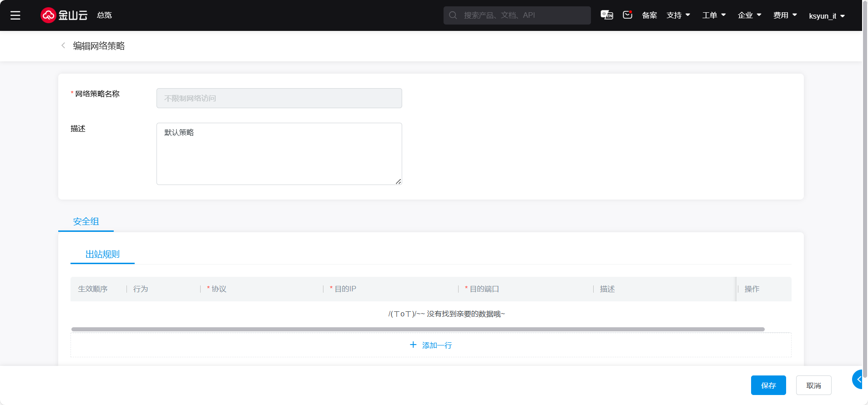This screenshot has height=405, width=868.
Task: Click the 保存 button
Action: click(x=768, y=385)
